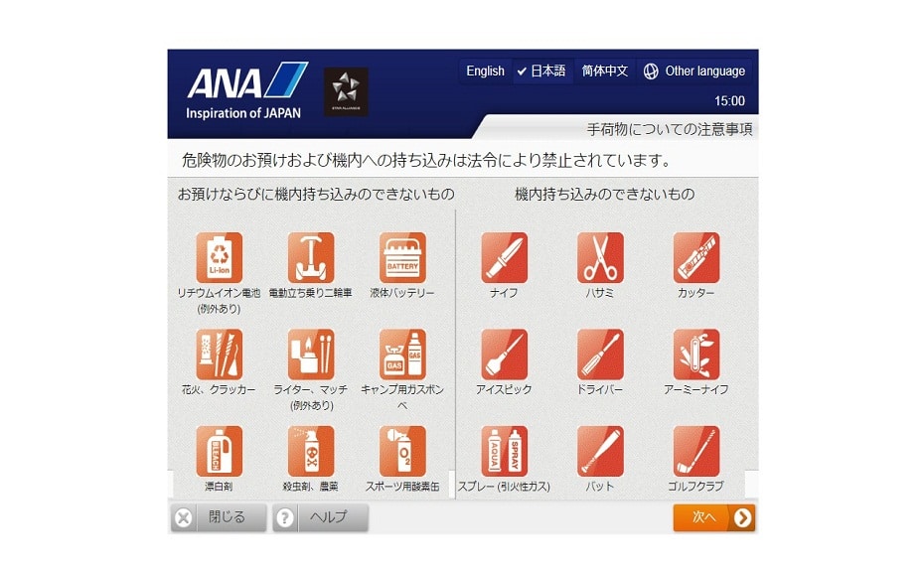Click the lithium-ion battery icon
The image size is (924, 571).
pyautogui.click(x=220, y=257)
